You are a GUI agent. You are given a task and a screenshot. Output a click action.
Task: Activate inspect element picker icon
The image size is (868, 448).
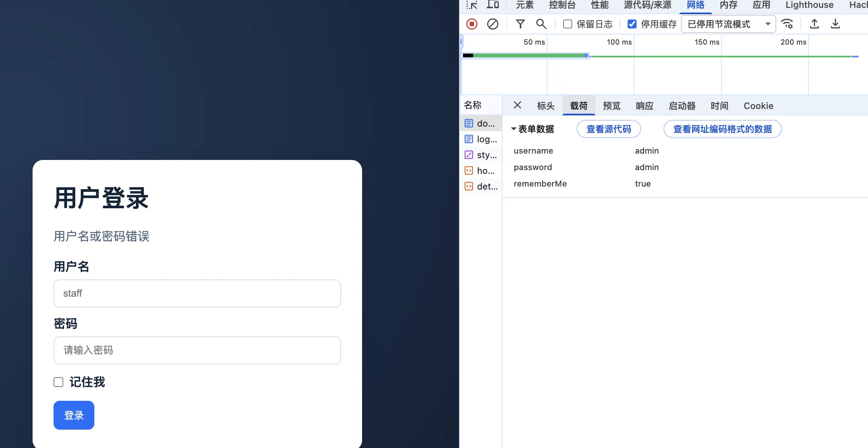point(472,4)
